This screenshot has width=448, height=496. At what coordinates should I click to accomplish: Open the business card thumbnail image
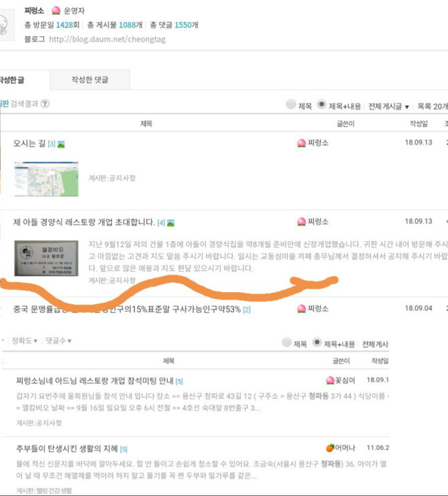[46, 258]
